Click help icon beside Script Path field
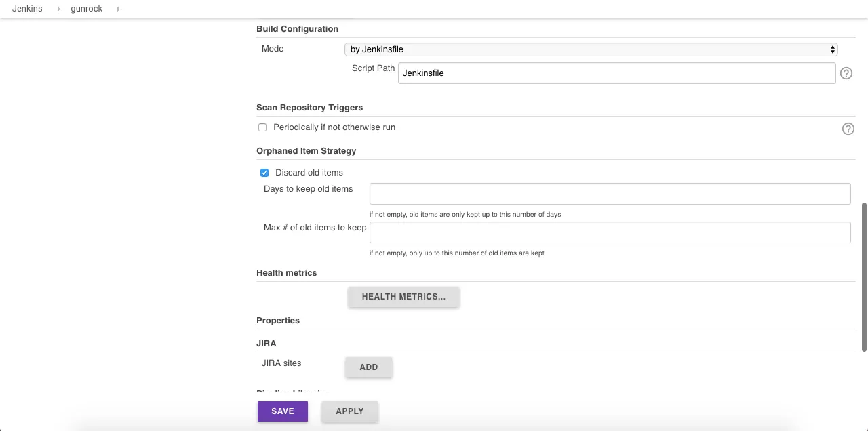 [846, 73]
